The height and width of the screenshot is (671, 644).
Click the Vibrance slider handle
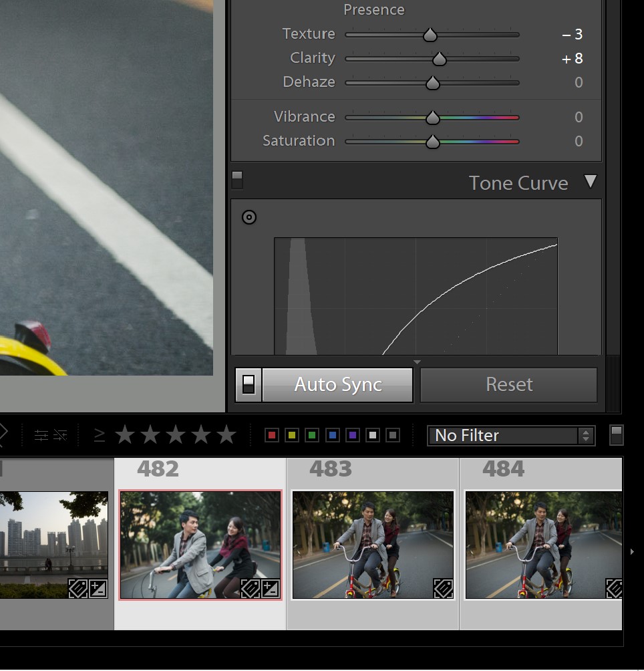coord(433,117)
